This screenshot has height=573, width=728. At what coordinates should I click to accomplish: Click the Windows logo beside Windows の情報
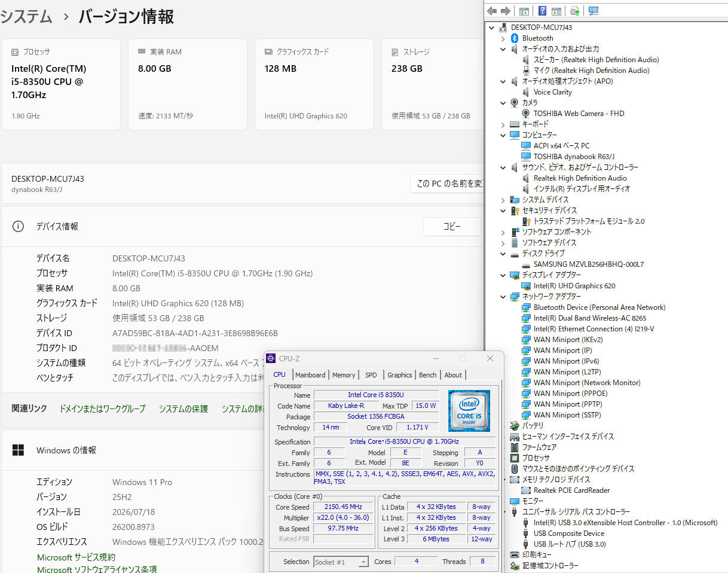point(19,450)
